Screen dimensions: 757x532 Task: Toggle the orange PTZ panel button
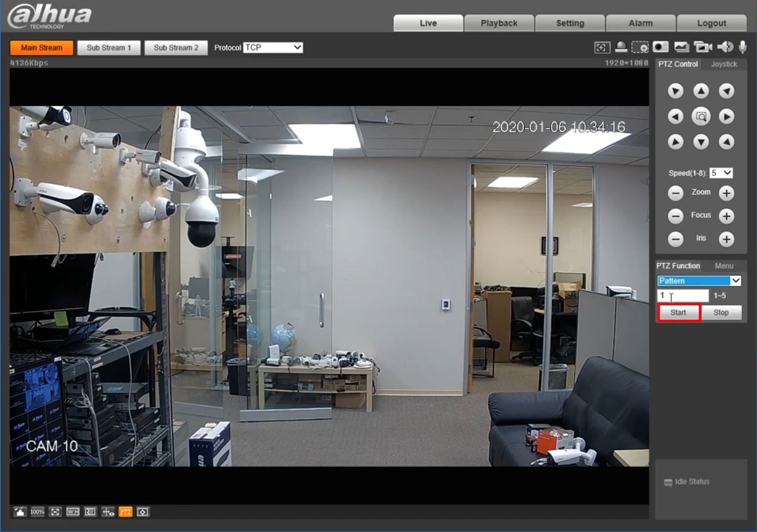(125, 512)
